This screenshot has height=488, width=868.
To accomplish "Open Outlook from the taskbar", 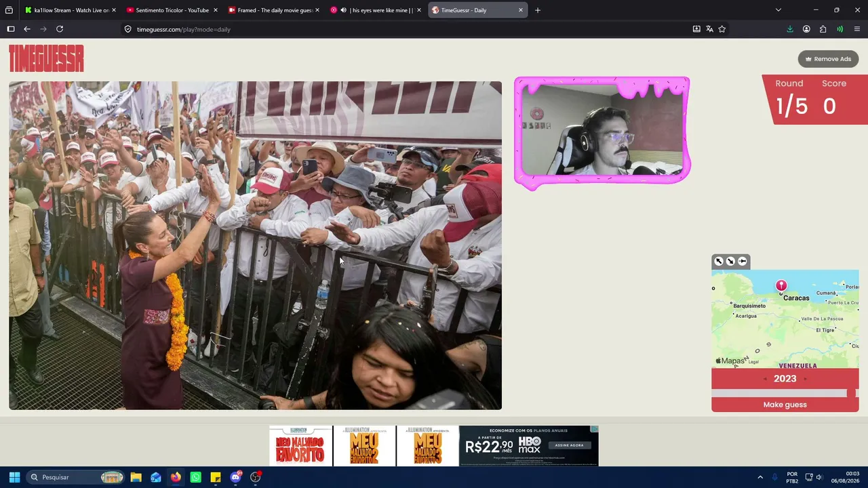I will pyautogui.click(x=156, y=477).
